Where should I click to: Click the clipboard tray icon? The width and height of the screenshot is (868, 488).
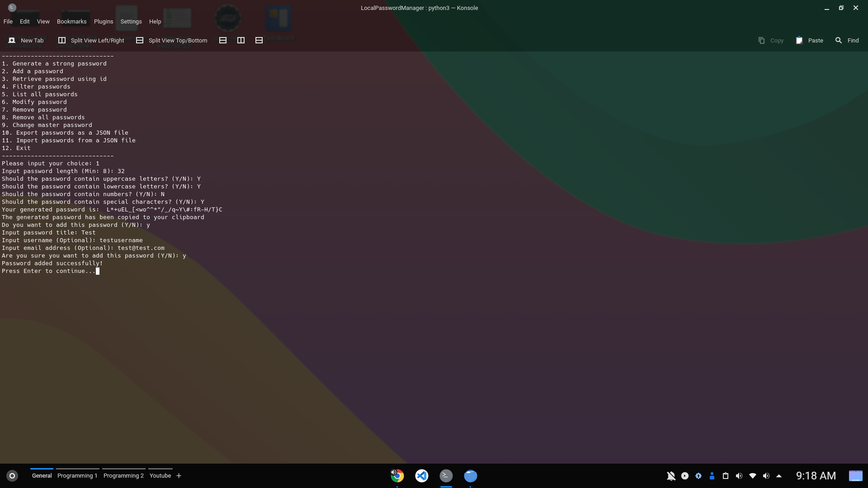point(725,476)
